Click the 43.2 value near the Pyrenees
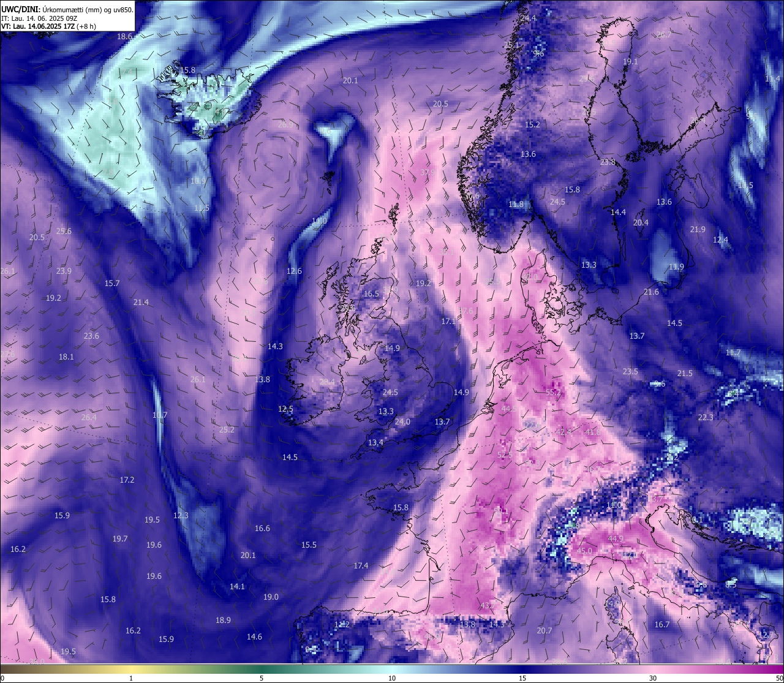The width and height of the screenshot is (784, 683). [488, 605]
